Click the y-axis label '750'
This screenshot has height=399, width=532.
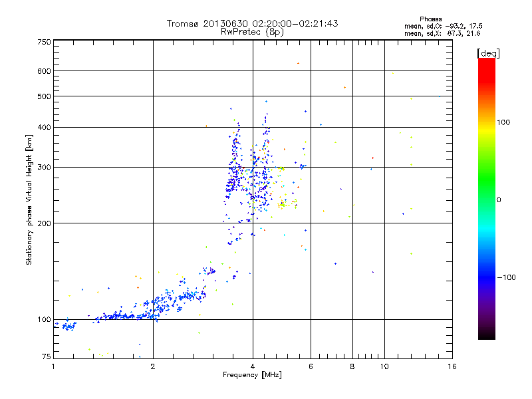click(44, 42)
